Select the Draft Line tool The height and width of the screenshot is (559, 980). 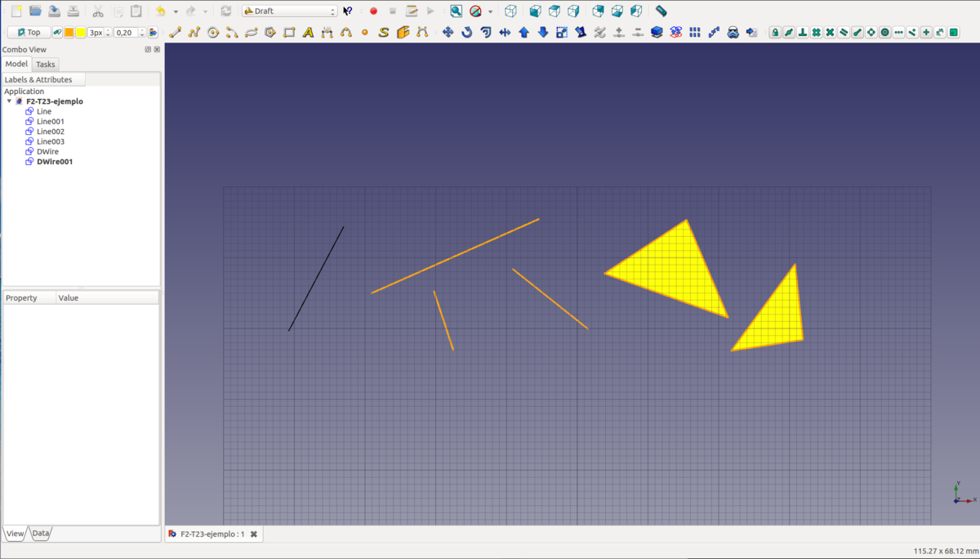175,33
